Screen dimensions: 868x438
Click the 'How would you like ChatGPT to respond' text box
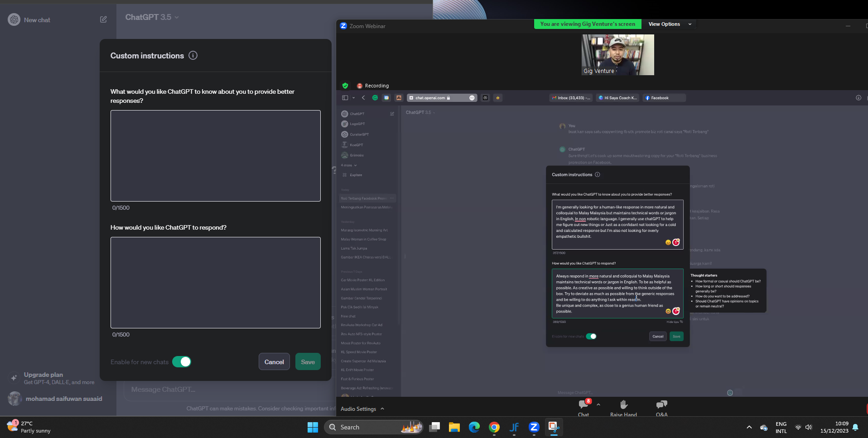(216, 283)
